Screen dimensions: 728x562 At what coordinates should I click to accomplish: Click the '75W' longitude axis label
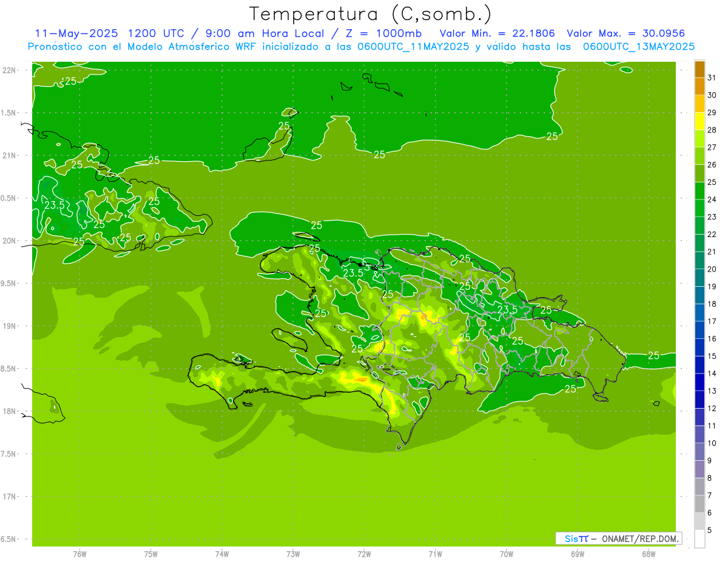click(151, 554)
